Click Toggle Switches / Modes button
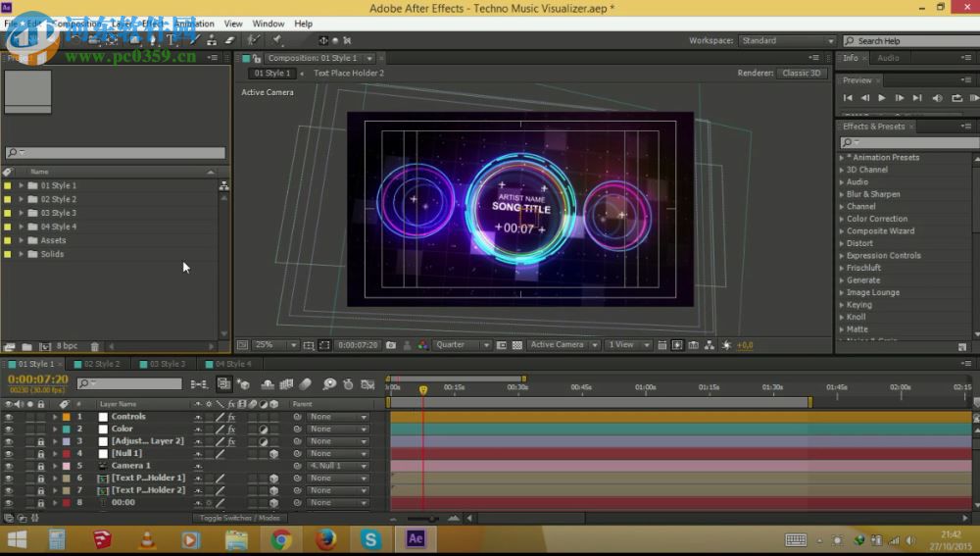The width and height of the screenshot is (980, 556). pos(240,518)
